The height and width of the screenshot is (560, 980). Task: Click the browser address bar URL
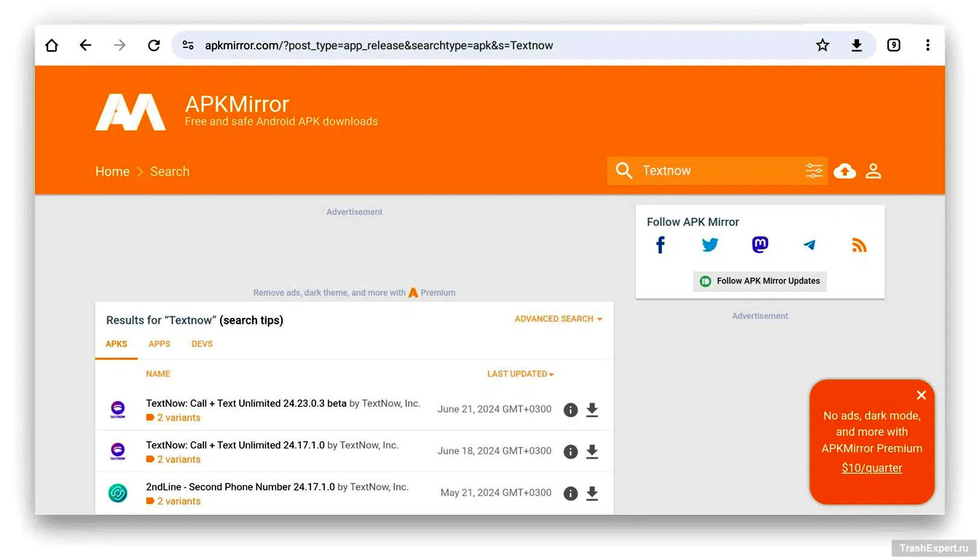[x=379, y=45]
